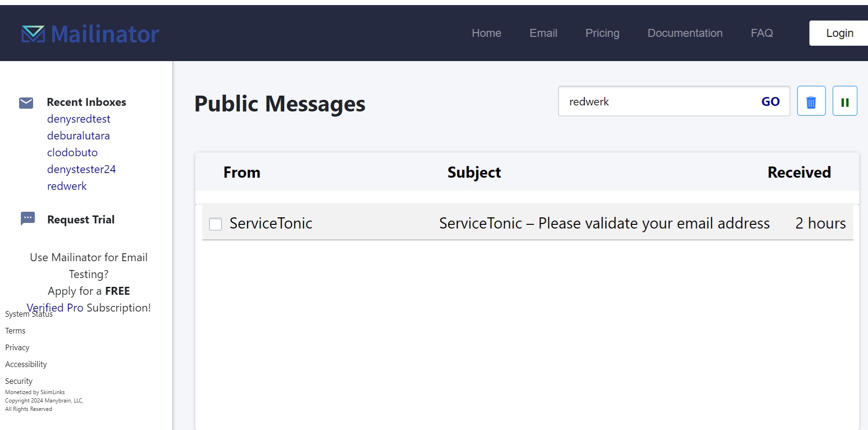Screen dimensions: 868x430
Task: Open the ServiceTonic validate email message subject
Action: click(604, 223)
